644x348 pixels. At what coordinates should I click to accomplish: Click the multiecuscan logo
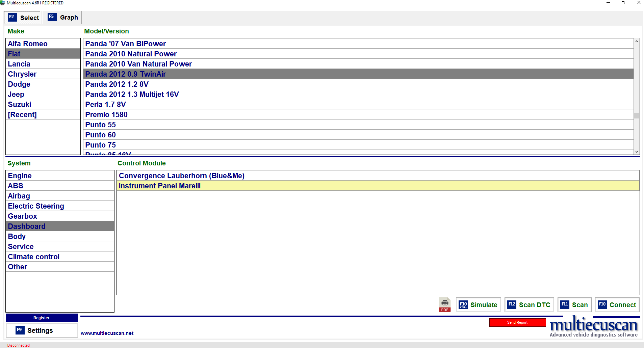tap(594, 326)
